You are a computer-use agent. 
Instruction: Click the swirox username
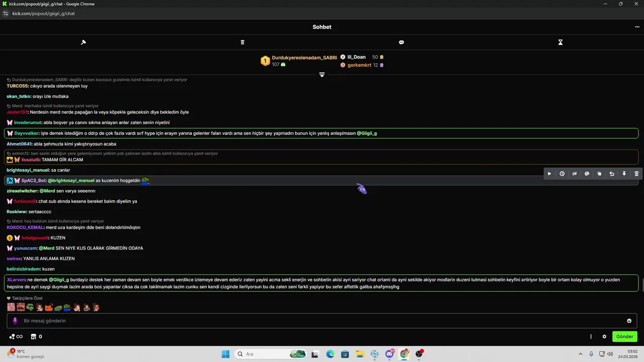pos(14,258)
